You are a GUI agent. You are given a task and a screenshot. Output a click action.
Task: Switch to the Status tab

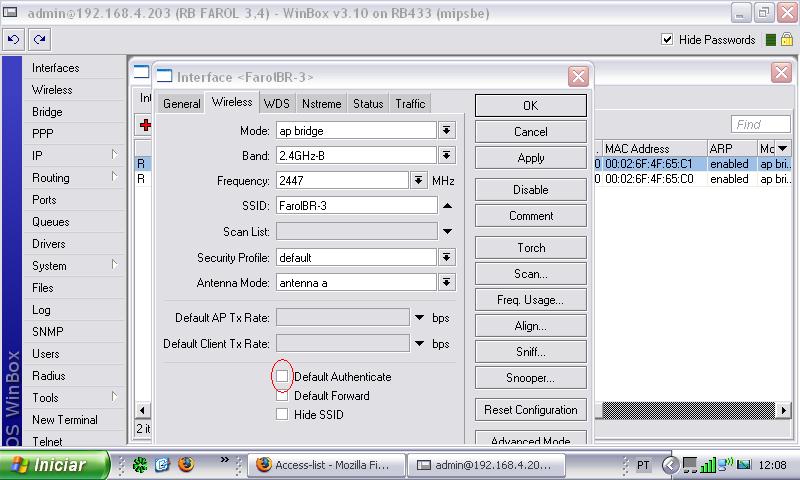click(x=368, y=104)
